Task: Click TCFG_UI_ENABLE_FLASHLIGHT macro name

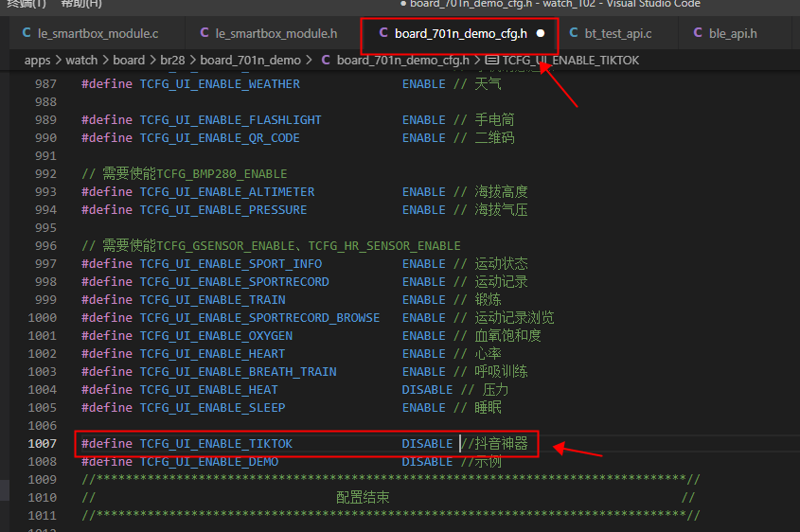Action: (231, 120)
